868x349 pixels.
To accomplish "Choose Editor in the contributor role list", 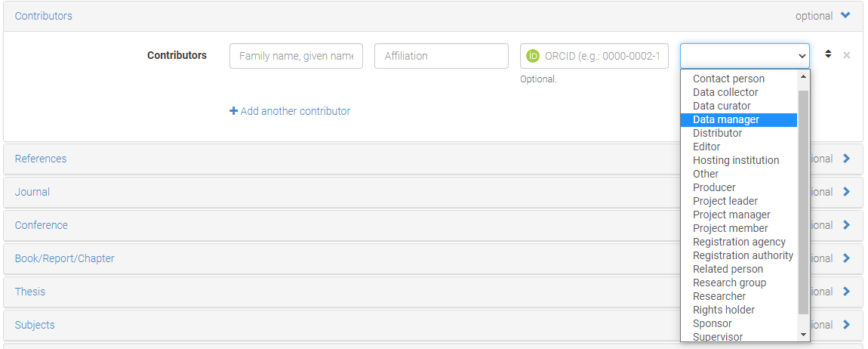I will [706, 147].
